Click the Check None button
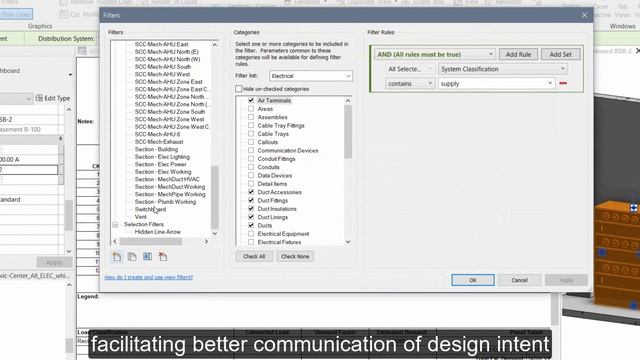The image size is (640, 360). click(295, 256)
